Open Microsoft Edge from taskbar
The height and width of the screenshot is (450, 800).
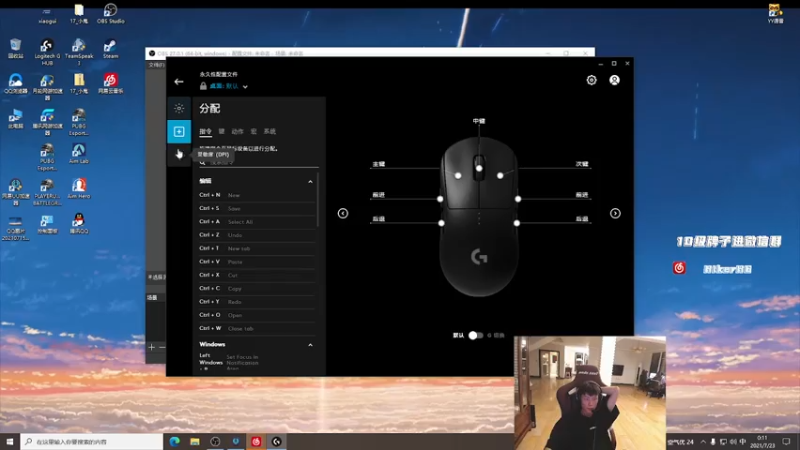tap(174, 441)
